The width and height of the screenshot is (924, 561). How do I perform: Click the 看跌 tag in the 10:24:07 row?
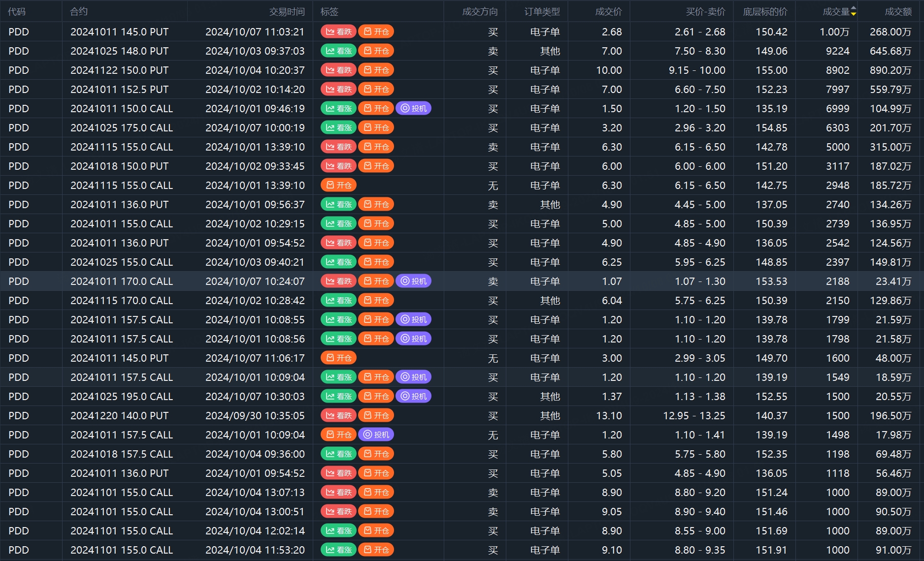click(x=338, y=281)
